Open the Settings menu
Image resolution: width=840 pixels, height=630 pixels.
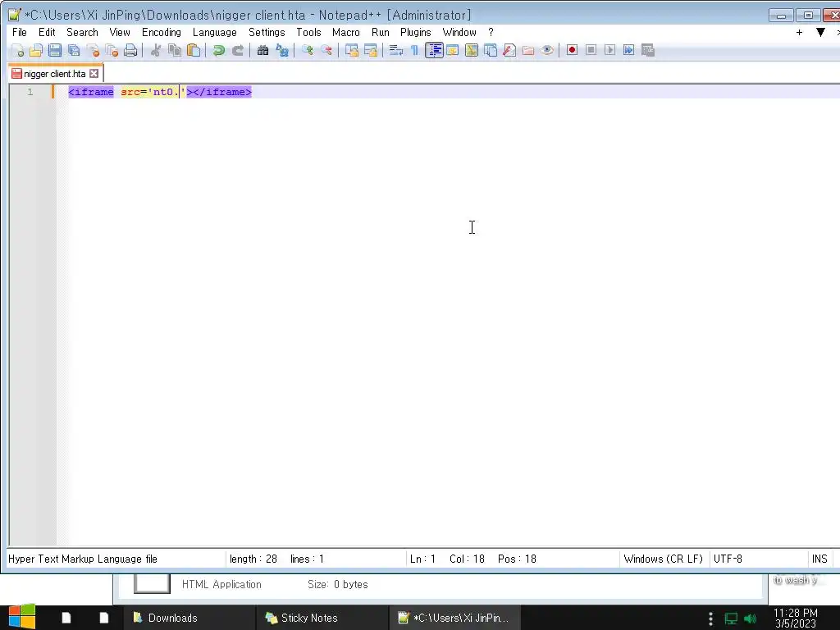[267, 33]
